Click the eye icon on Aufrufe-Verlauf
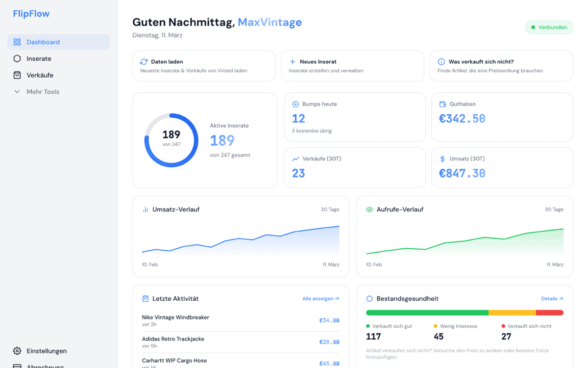Viewport: 588px width, 368px height. 369,210
